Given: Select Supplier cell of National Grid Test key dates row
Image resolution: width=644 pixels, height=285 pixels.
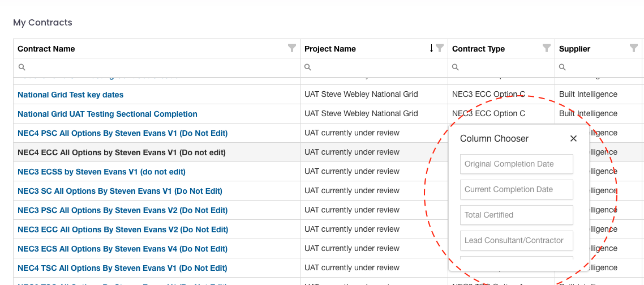Looking at the screenshot, I should [x=598, y=95].
